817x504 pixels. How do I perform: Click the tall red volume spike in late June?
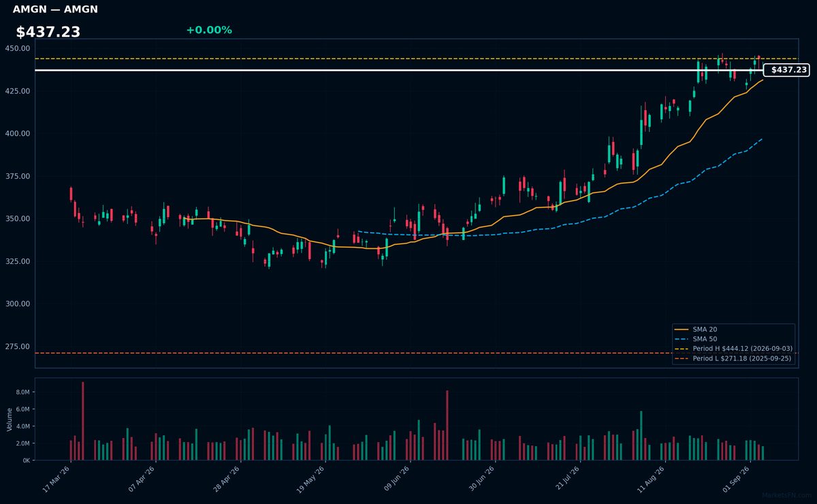[447, 425]
